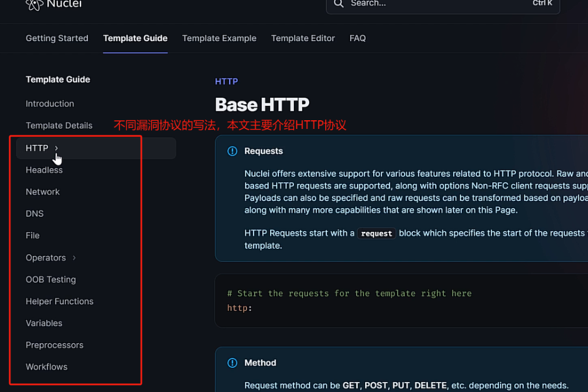
Task: Click the Requests callout title
Action: pyautogui.click(x=264, y=151)
